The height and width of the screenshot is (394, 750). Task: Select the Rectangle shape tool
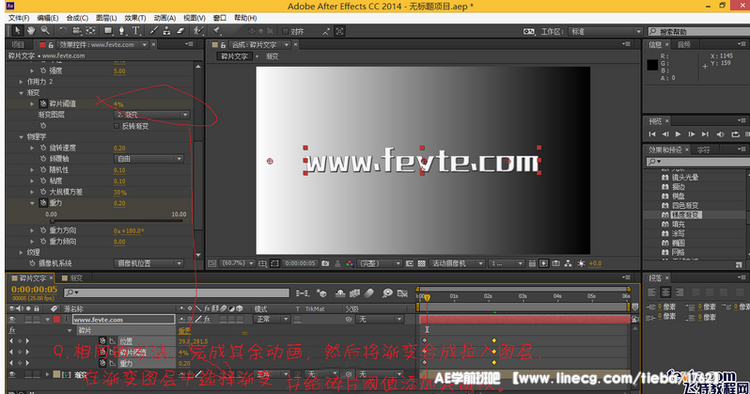pos(108,31)
